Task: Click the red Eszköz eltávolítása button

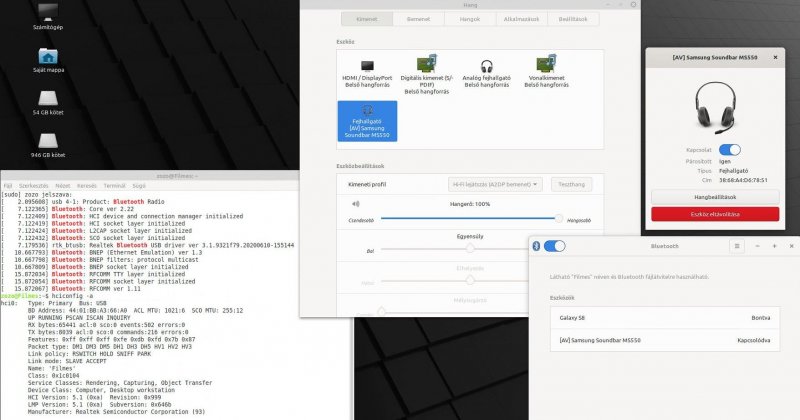Action: point(715,214)
